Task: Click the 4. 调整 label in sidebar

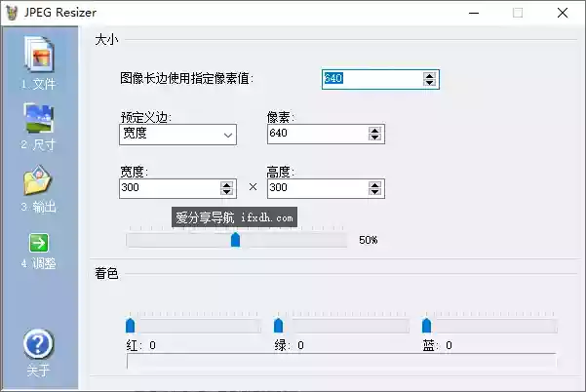Action: click(38, 263)
